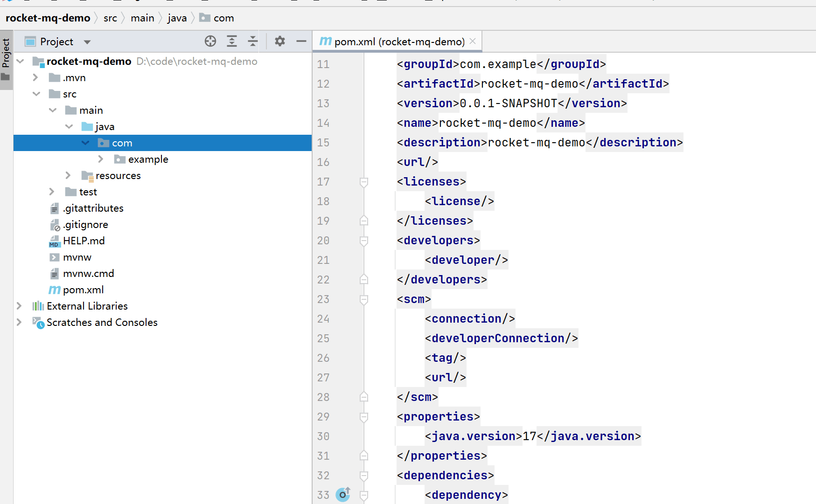Click src in the breadcrumb bar
The height and width of the screenshot is (504, 816).
pos(110,18)
